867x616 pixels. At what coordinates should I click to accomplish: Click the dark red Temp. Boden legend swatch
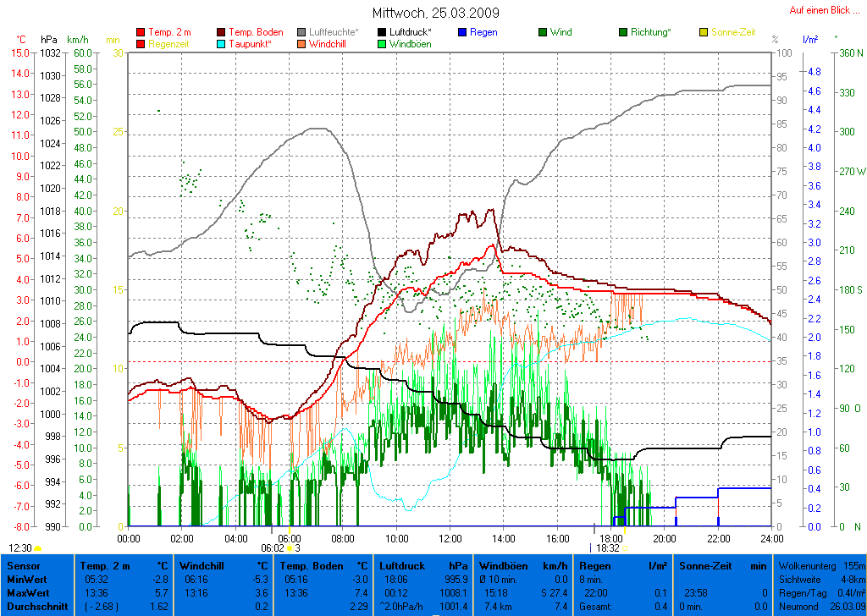pyautogui.click(x=222, y=32)
